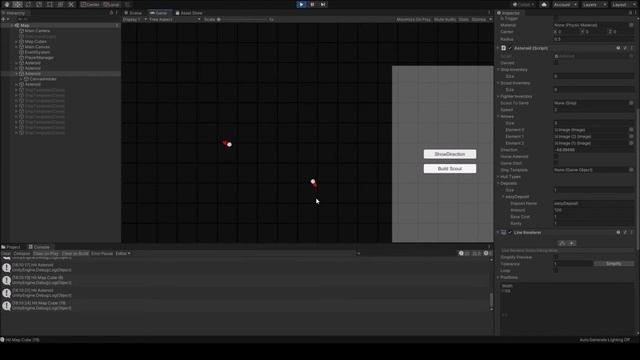Screen dimensions: 640x360
Task: Toggle the Owned checkbox
Action: (x=556, y=63)
